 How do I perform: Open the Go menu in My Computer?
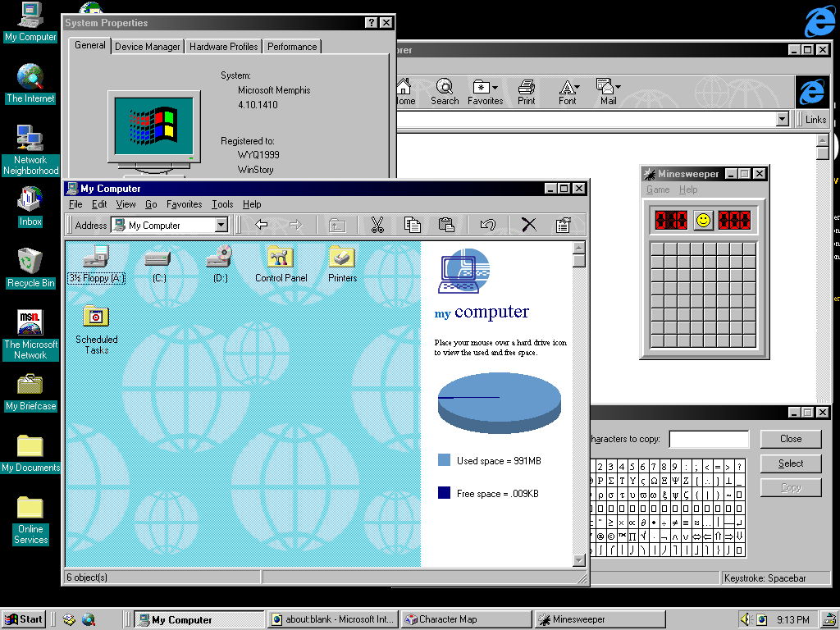[x=151, y=204]
